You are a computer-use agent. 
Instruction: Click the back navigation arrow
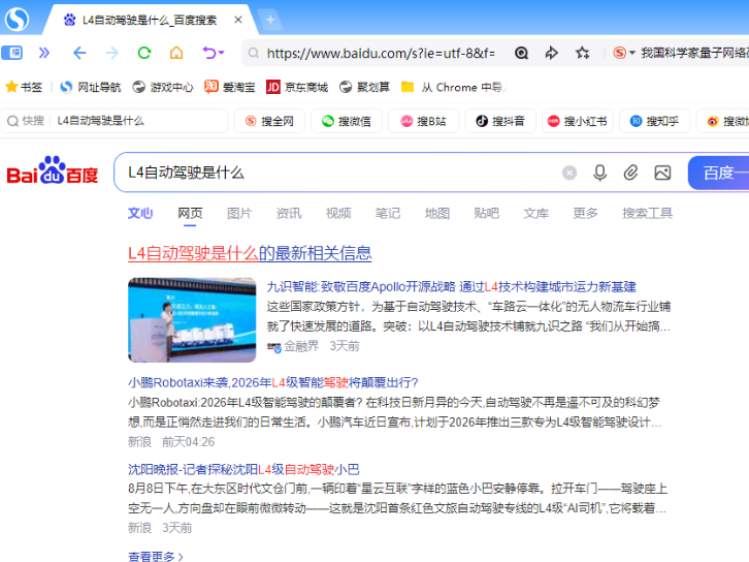coord(79,53)
